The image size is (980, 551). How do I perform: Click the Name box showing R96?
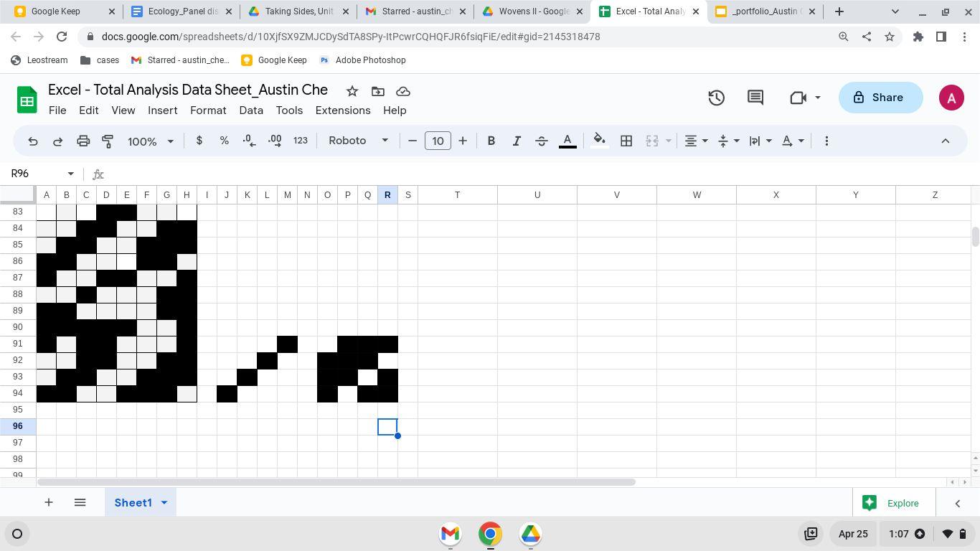(x=42, y=174)
